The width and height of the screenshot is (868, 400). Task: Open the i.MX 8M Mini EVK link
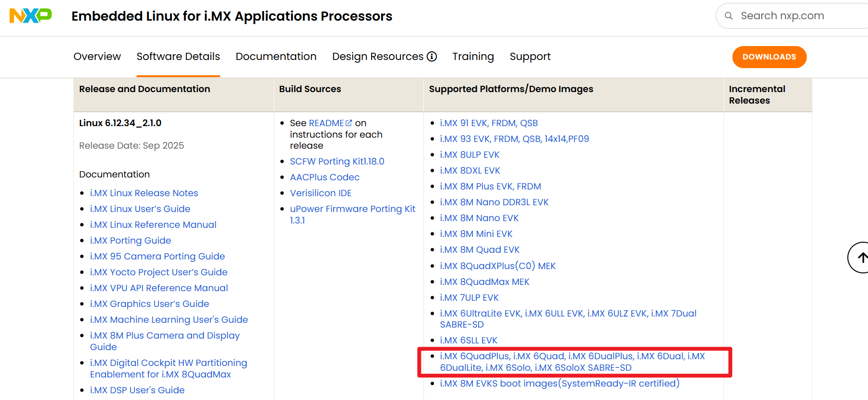click(x=476, y=234)
